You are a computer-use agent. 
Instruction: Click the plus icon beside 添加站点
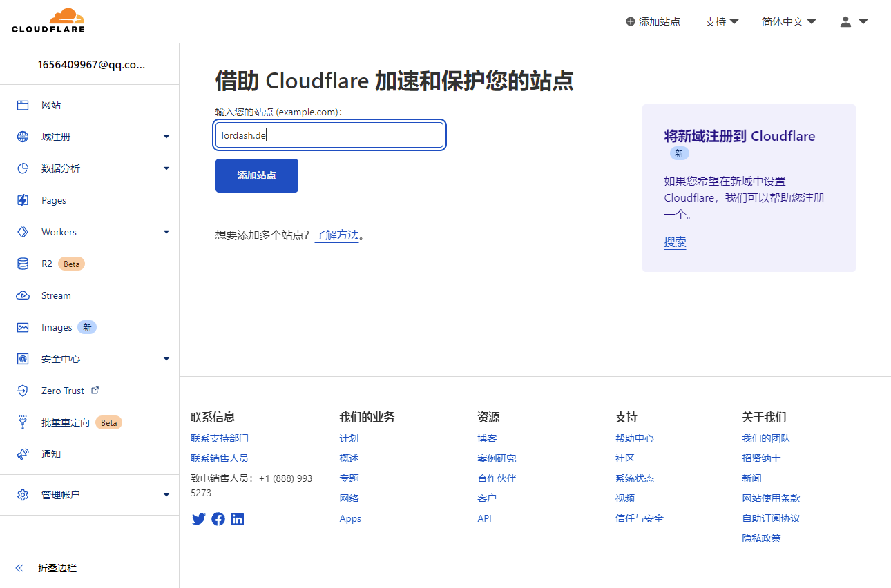630,21
